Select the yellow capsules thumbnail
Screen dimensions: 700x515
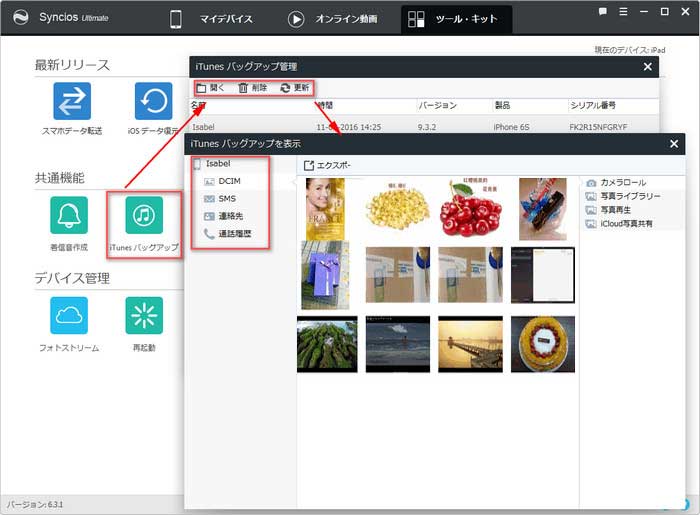point(398,209)
